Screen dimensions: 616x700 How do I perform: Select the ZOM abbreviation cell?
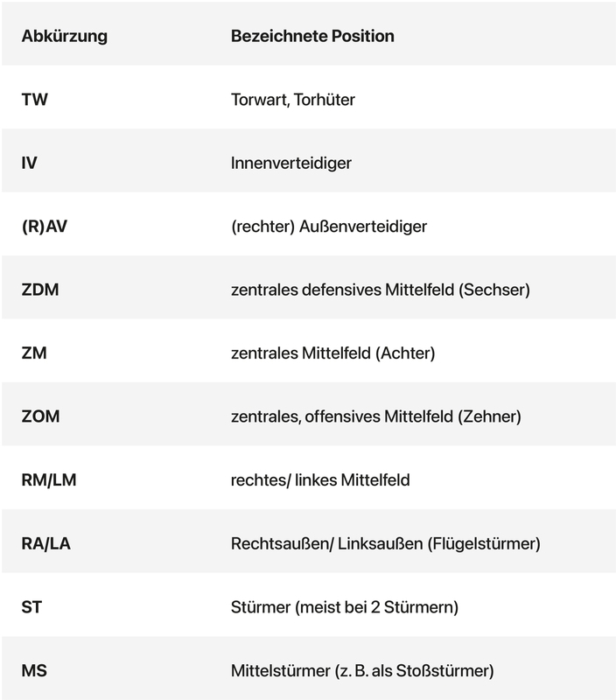coord(41,416)
